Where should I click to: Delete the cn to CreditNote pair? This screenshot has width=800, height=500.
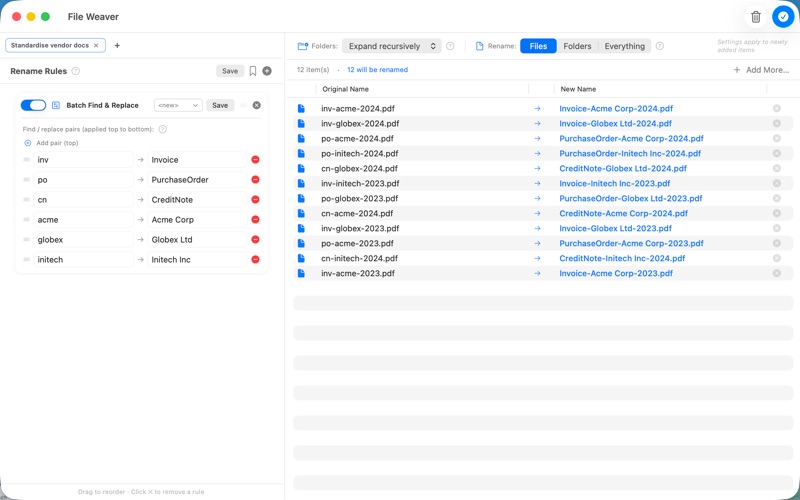pyautogui.click(x=256, y=199)
